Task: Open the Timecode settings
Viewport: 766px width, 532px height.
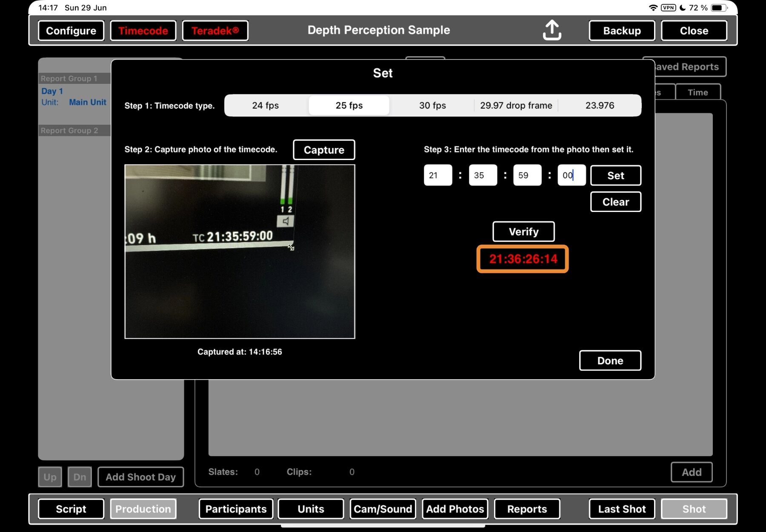Action: point(143,31)
